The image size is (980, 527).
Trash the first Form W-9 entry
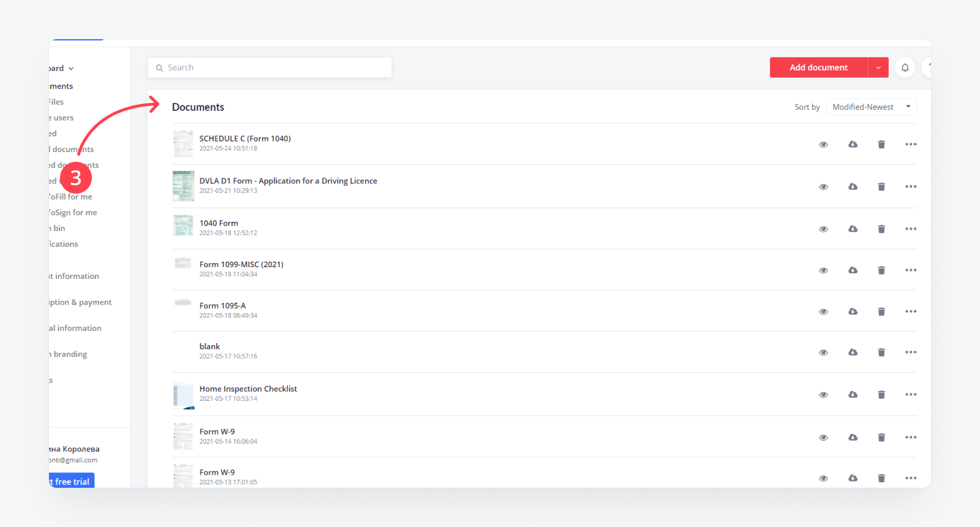(881, 437)
